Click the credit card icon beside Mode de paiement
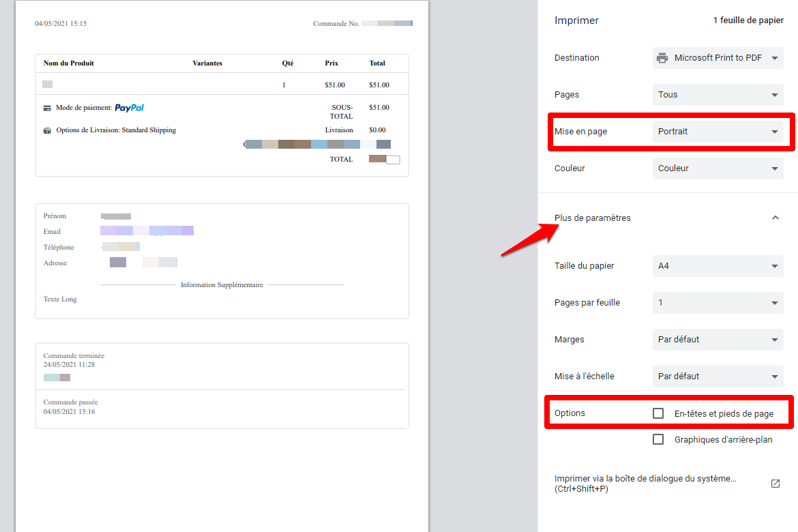This screenshot has height=532, width=798. pos(47,108)
